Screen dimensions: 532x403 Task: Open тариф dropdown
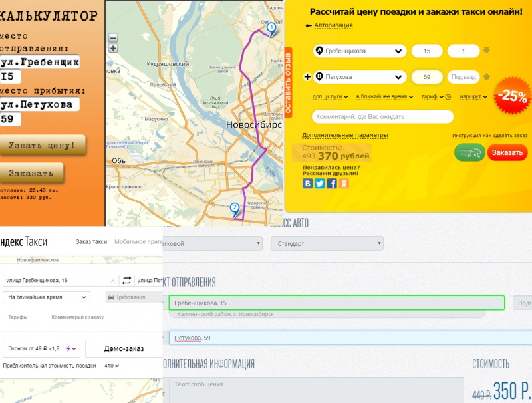coord(432,96)
